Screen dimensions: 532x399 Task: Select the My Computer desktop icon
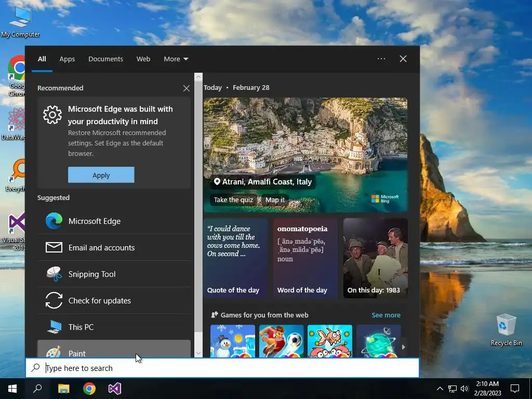(x=20, y=22)
